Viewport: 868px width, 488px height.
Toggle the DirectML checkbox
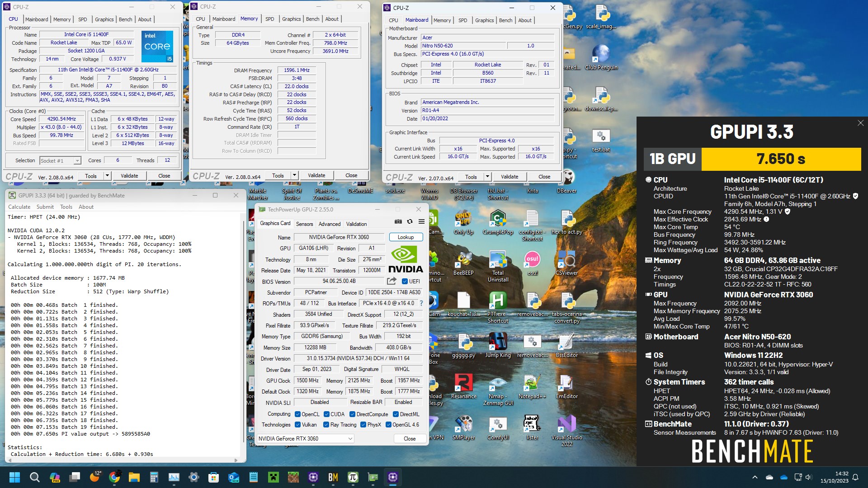pyautogui.click(x=396, y=414)
